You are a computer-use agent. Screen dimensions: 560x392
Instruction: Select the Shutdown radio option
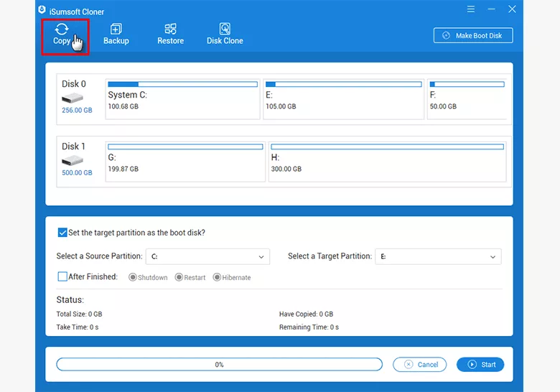pos(133,277)
